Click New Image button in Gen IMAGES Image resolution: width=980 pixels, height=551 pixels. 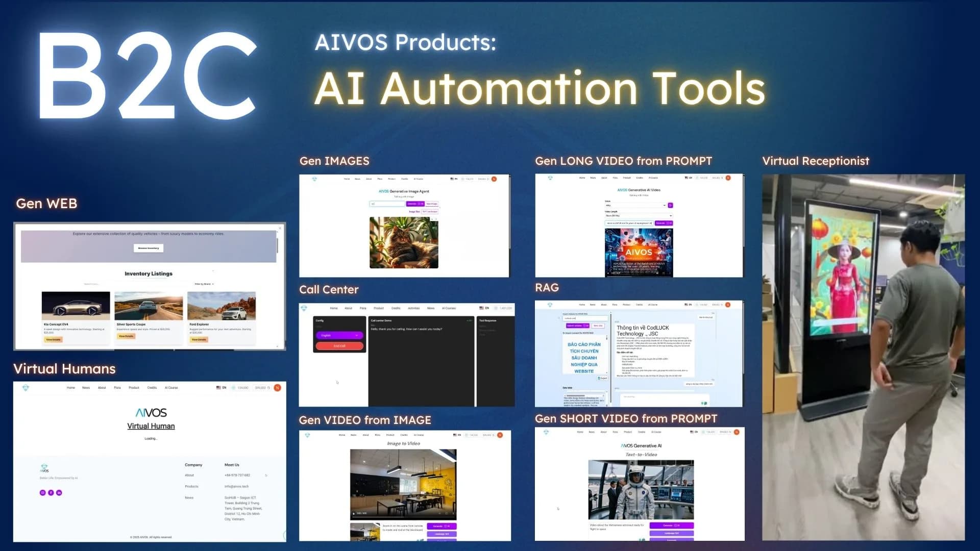pos(432,204)
